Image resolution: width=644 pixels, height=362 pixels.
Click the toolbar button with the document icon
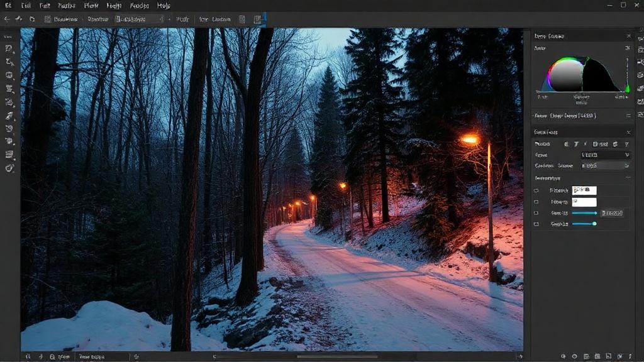[61, 19]
